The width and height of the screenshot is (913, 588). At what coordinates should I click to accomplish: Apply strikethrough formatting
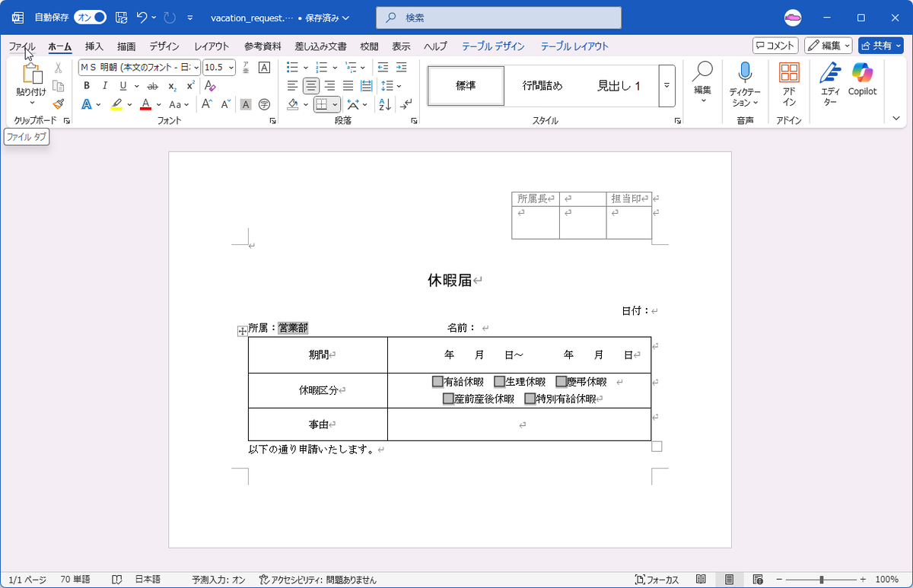pos(152,86)
